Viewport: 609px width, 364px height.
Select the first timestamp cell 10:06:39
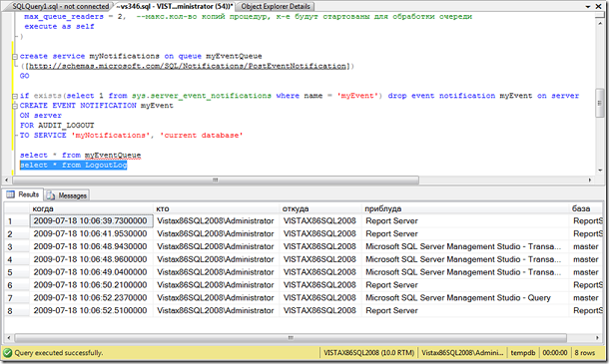pos(91,220)
